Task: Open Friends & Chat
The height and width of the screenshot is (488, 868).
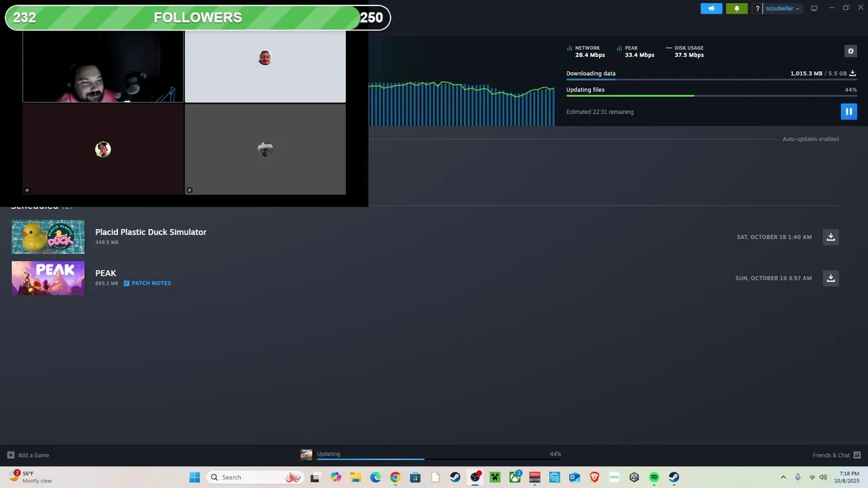Action: (x=837, y=455)
